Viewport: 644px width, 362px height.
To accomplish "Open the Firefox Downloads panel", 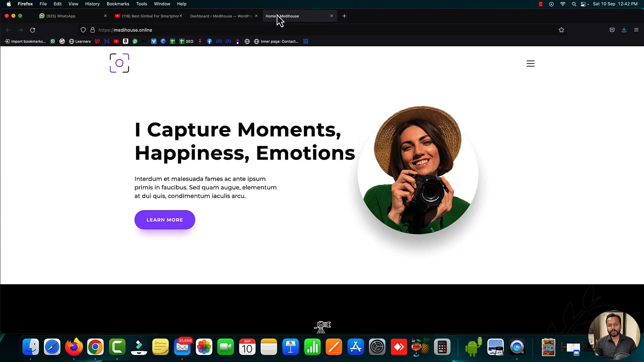I will 624,30.
